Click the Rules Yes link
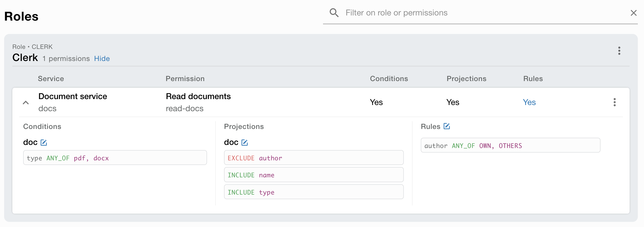 [529, 102]
